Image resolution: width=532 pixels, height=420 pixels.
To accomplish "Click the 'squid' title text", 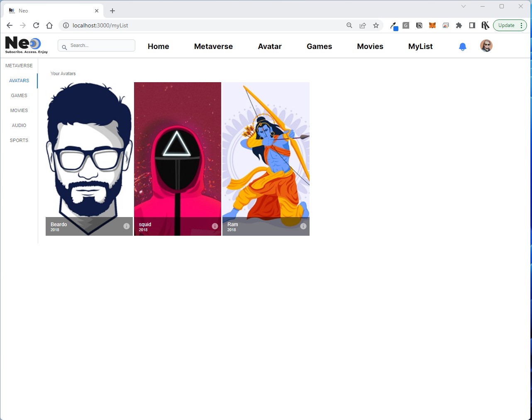I will 145,225.
